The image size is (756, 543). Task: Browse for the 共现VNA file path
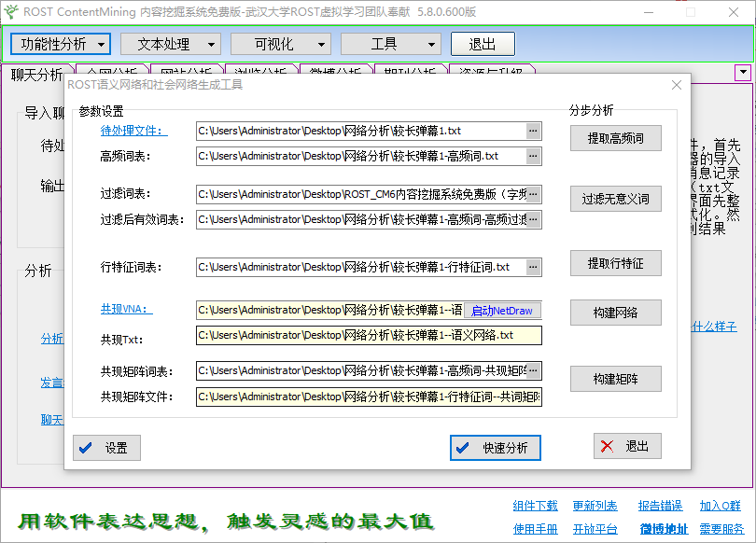(x=534, y=312)
